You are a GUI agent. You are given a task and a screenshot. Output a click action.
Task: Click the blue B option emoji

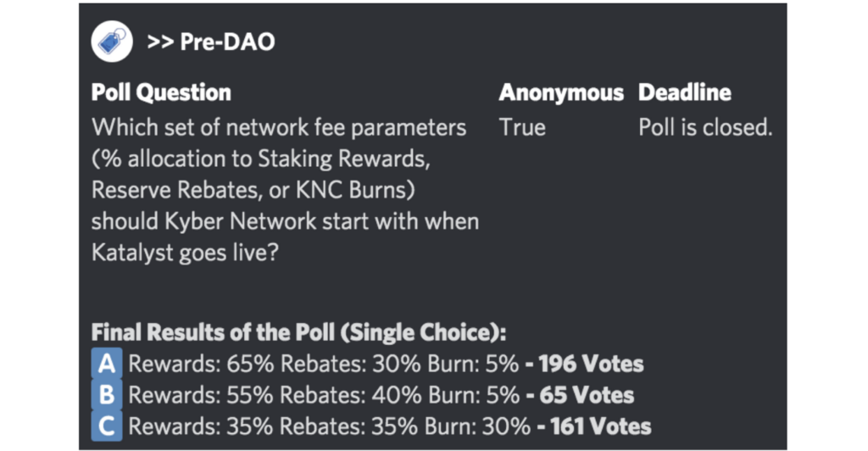pyautogui.click(x=107, y=394)
